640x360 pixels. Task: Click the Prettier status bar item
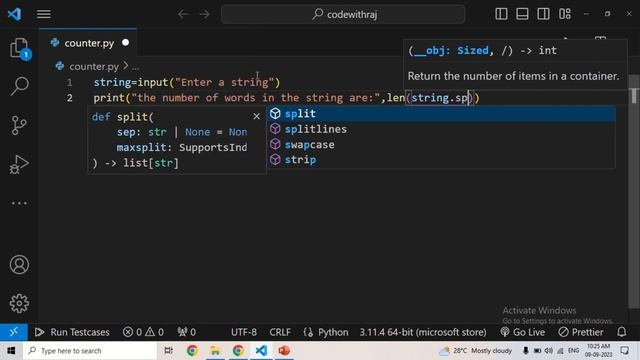[581, 332]
